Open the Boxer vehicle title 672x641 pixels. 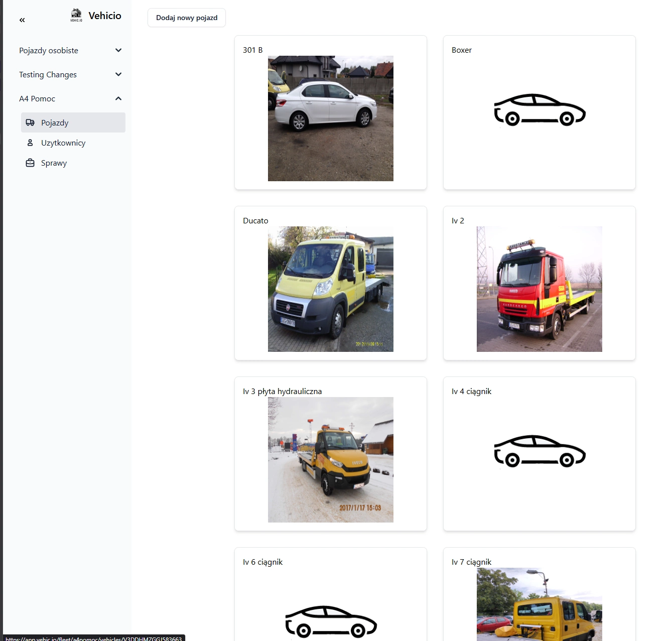pyautogui.click(x=462, y=50)
